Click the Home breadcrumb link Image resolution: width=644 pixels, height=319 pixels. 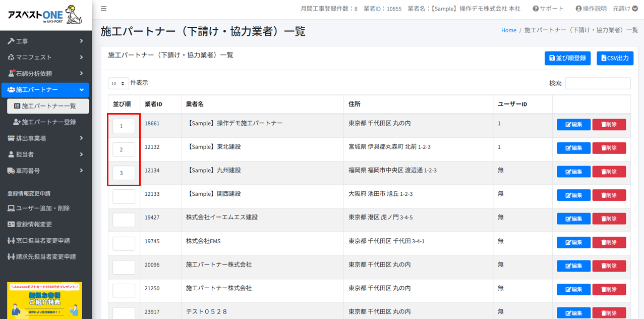508,30
